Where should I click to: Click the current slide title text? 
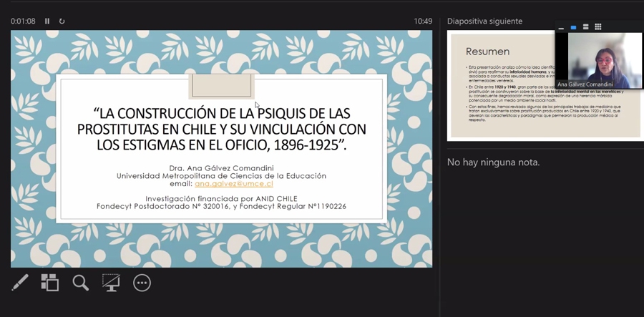click(x=221, y=129)
